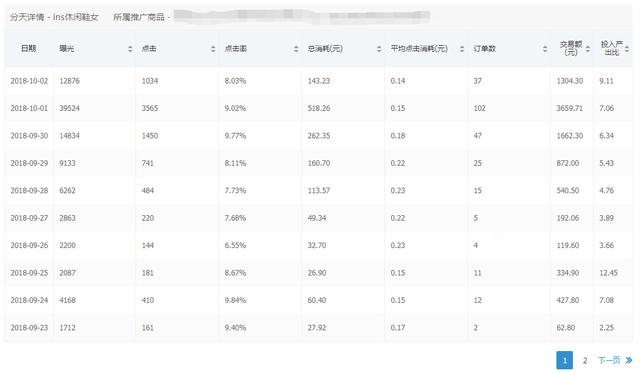Select the date 2018-09-28
The width and height of the screenshot is (640, 373).
(x=29, y=190)
